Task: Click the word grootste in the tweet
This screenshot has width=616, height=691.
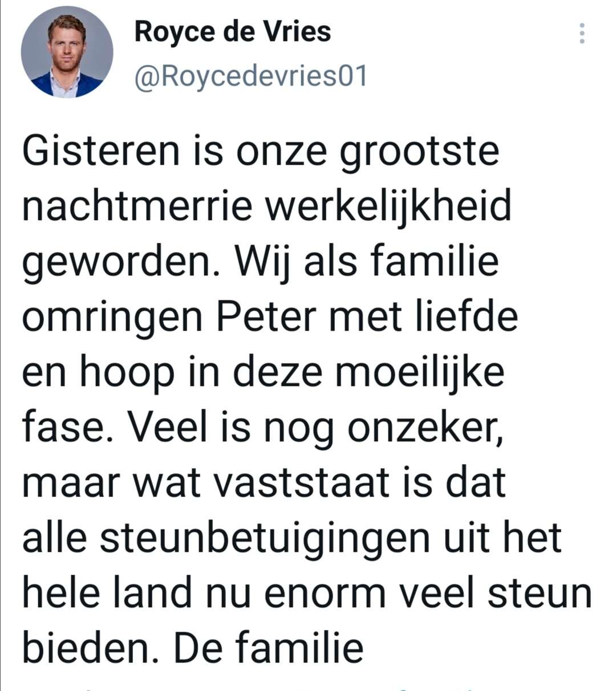Action: click(419, 152)
